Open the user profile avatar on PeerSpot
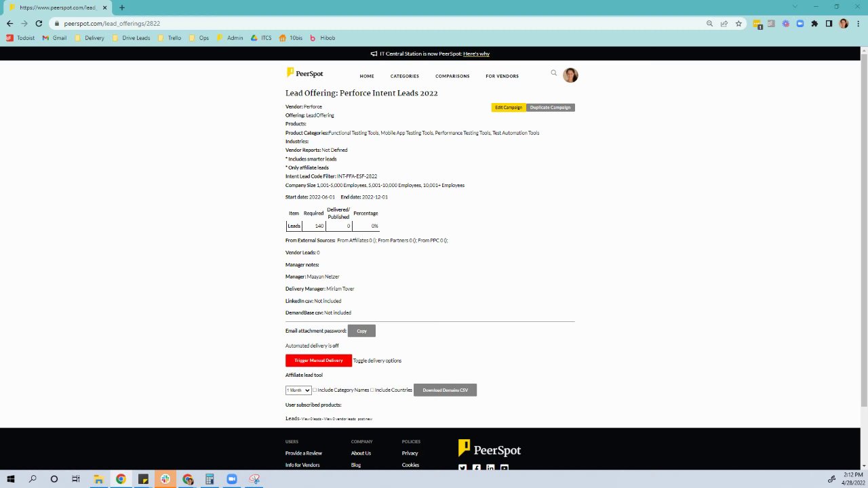The width and height of the screenshot is (868, 488). pos(570,75)
